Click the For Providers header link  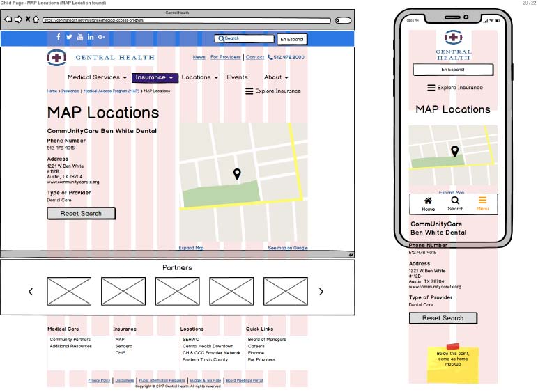pyautogui.click(x=225, y=57)
